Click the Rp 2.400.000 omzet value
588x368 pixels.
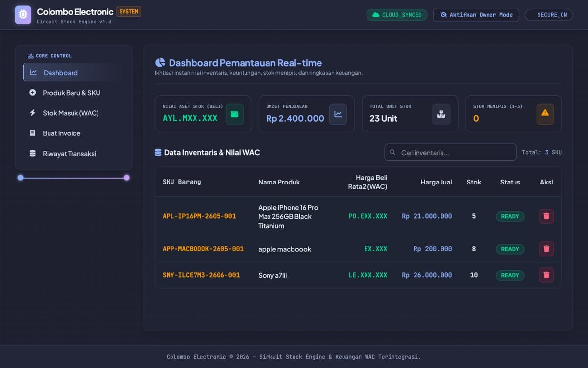(295, 118)
